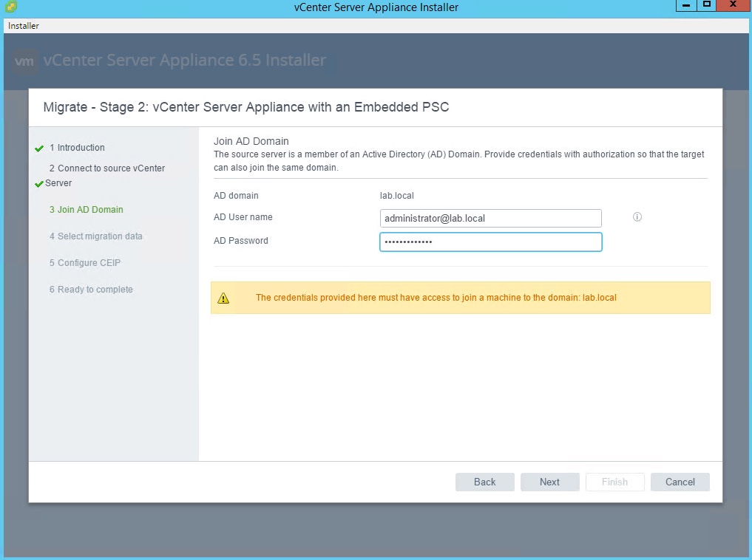The width and height of the screenshot is (752, 560).
Task: Go to step 1 Introduction
Action: (x=81, y=148)
